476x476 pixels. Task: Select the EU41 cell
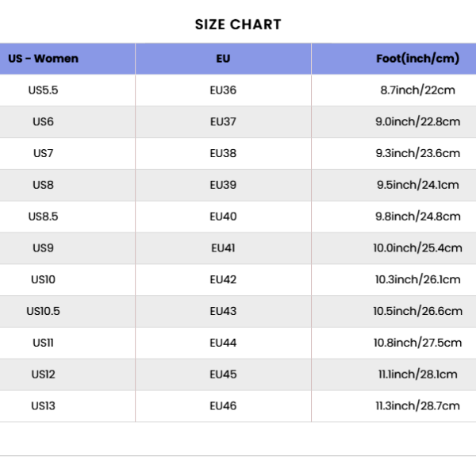point(223,248)
